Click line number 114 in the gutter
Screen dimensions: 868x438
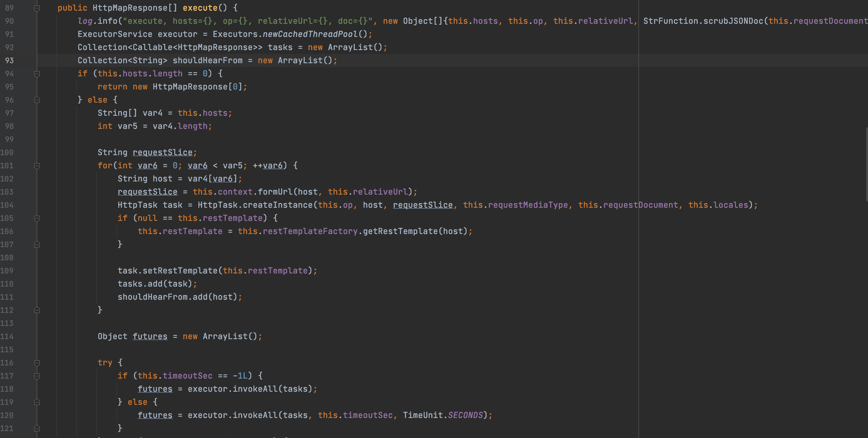pos(7,337)
